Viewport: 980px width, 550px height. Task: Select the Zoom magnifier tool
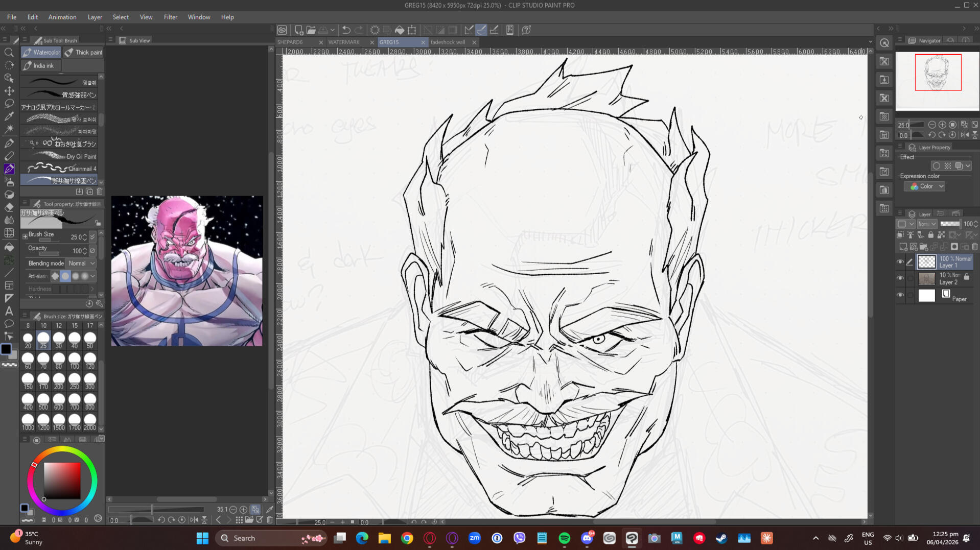coord(9,53)
